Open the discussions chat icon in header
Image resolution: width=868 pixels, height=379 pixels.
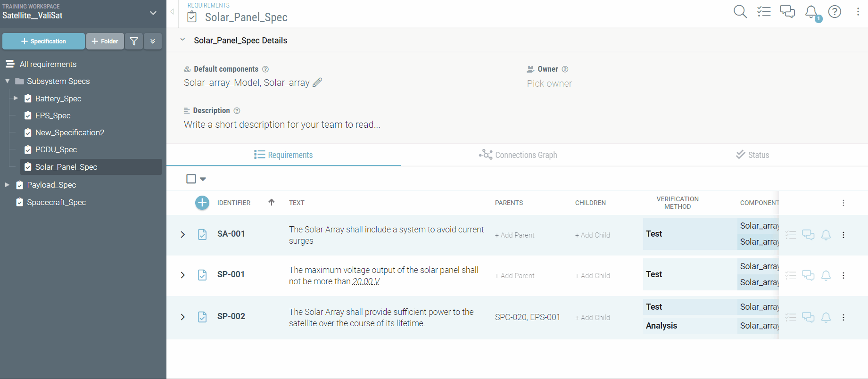pos(787,12)
